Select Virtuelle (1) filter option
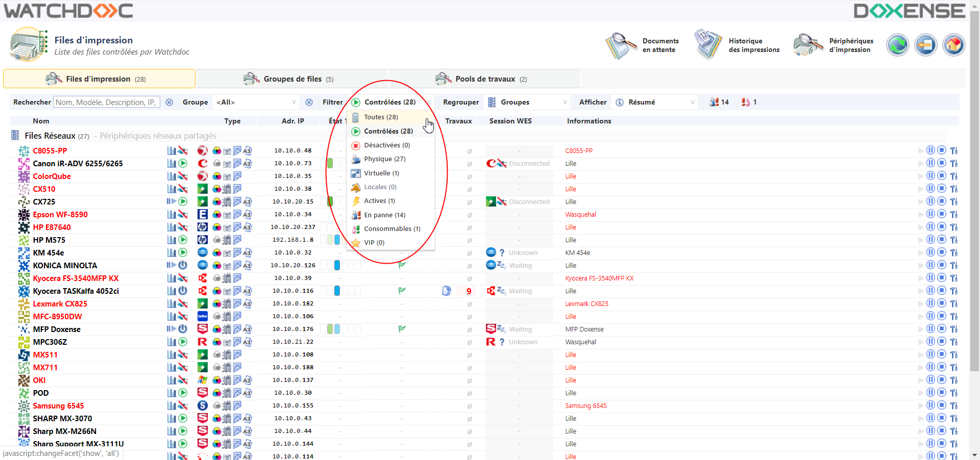 390,173
